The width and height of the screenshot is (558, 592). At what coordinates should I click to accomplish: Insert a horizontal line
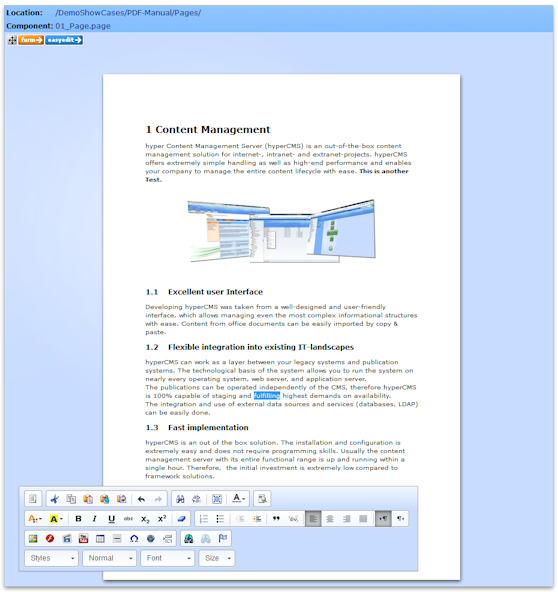click(117, 539)
